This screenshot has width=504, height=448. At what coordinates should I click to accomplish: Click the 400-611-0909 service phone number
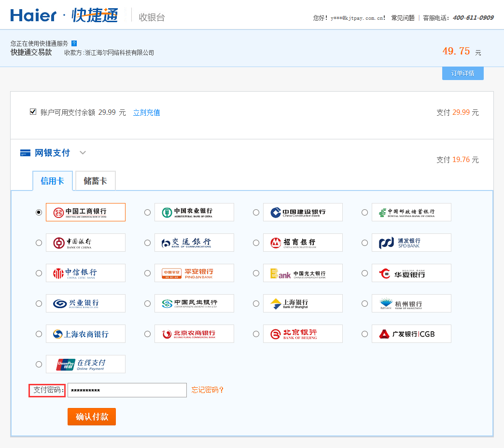[473, 18]
